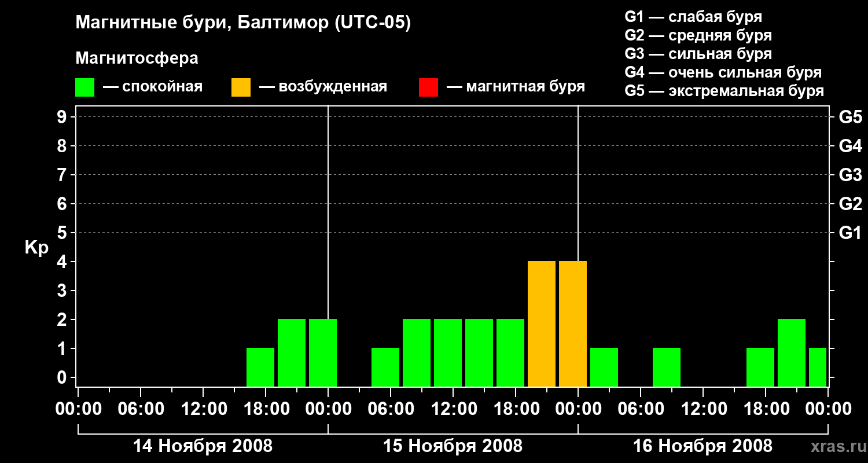This screenshot has height=463, width=868.
Task: Click the Kp 2 bar on 16 November
Action: tap(792, 352)
